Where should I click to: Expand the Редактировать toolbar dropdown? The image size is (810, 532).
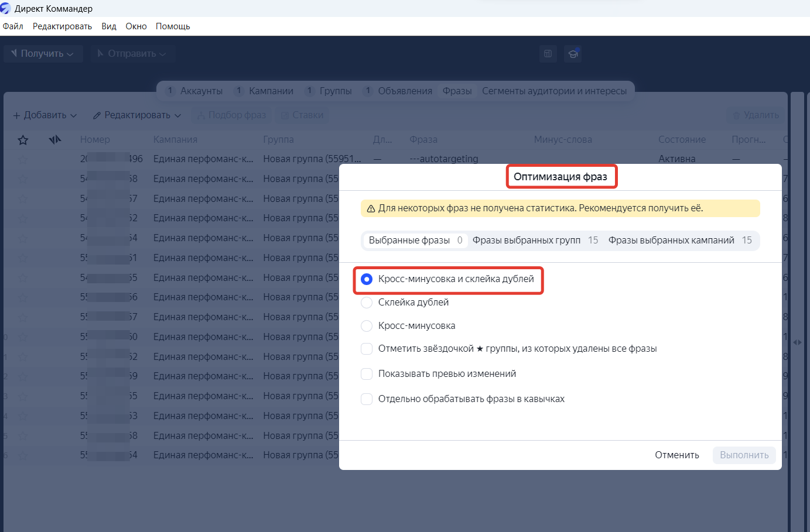click(137, 115)
